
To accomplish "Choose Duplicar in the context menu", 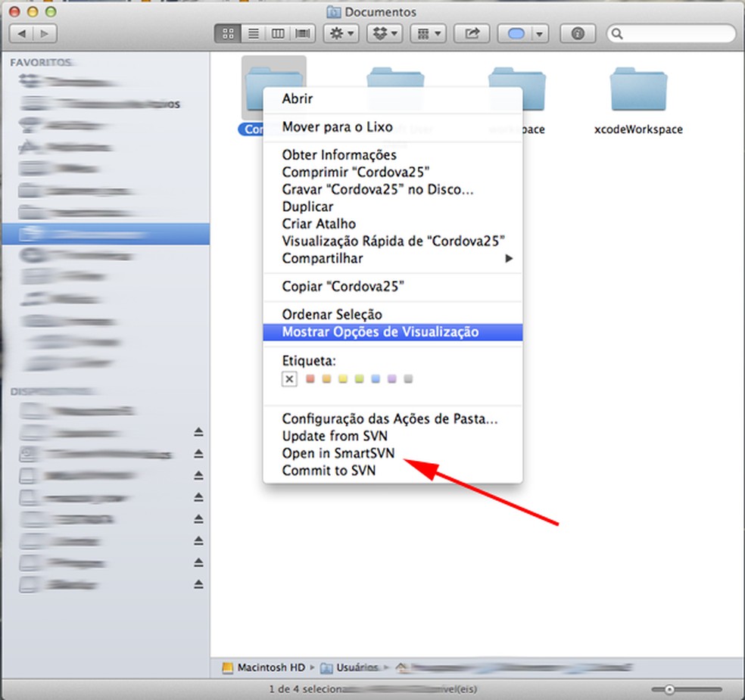I will (393, 207).
